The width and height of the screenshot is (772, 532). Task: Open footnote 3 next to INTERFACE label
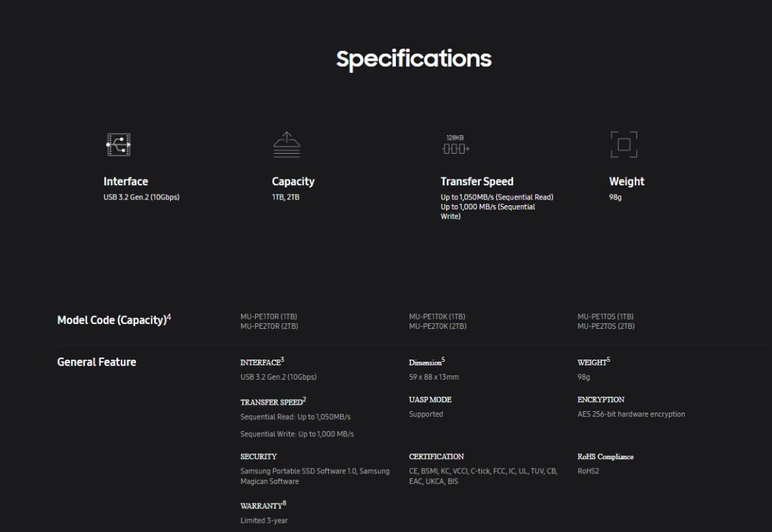pos(282,360)
